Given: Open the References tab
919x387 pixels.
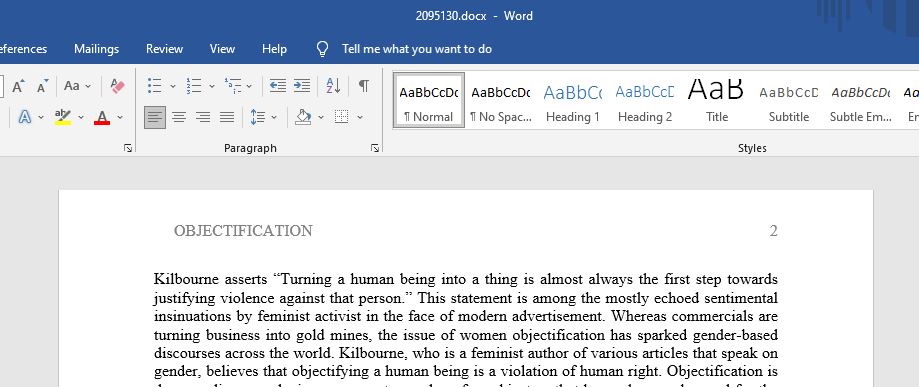Looking at the screenshot, I should [23, 49].
